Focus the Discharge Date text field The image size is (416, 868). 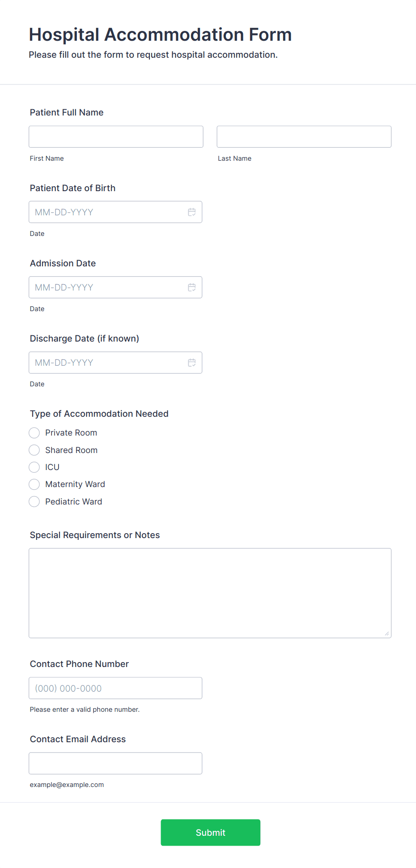pyautogui.click(x=107, y=363)
